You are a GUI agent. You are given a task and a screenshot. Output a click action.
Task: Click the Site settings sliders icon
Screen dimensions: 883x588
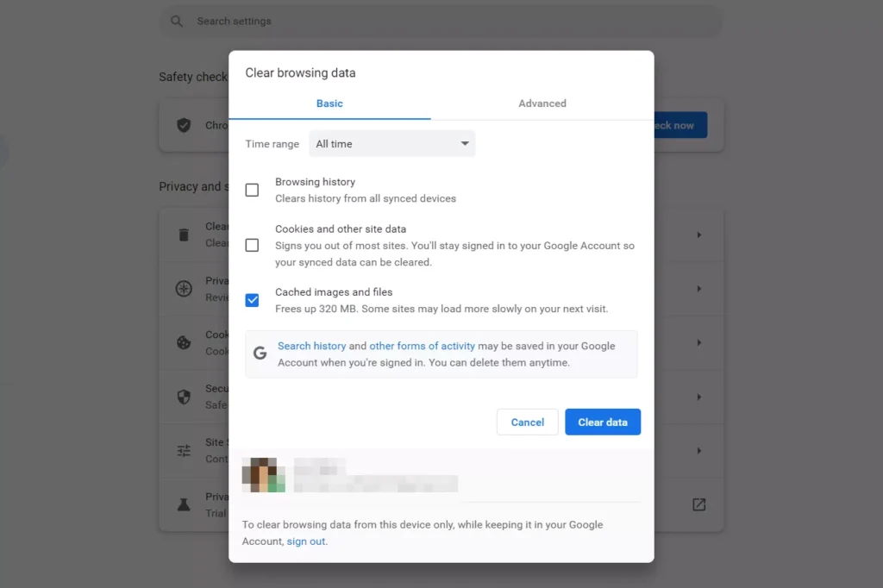point(184,450)
